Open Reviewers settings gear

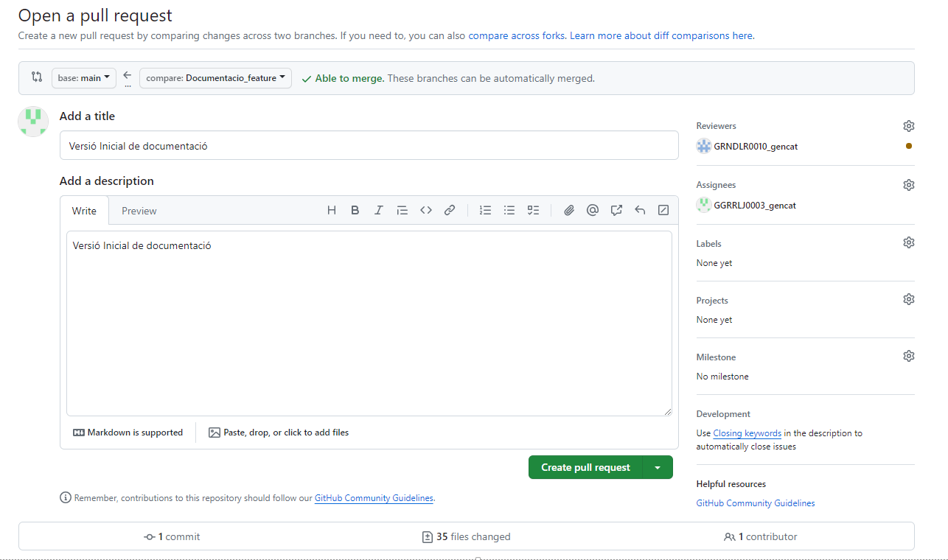coord(909,126)
